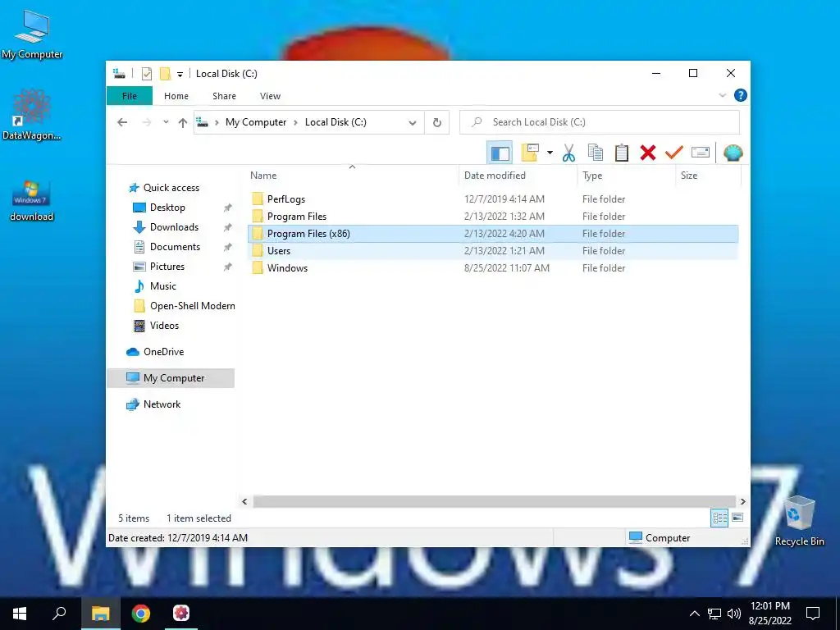
Task: Click the orange checkmark Properties icon
Action: click(674, 153)
